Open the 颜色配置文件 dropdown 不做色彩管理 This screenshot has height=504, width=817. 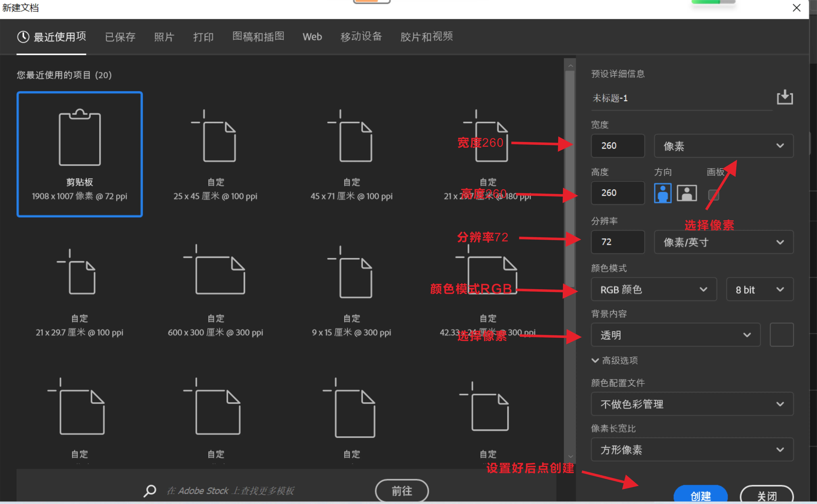692,404
